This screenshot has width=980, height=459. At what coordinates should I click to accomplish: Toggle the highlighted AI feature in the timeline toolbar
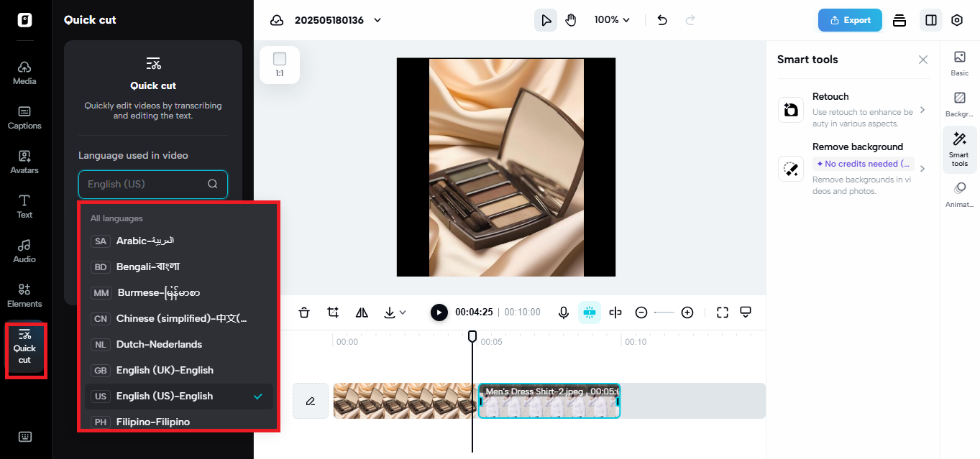click(x=590, y=312)
